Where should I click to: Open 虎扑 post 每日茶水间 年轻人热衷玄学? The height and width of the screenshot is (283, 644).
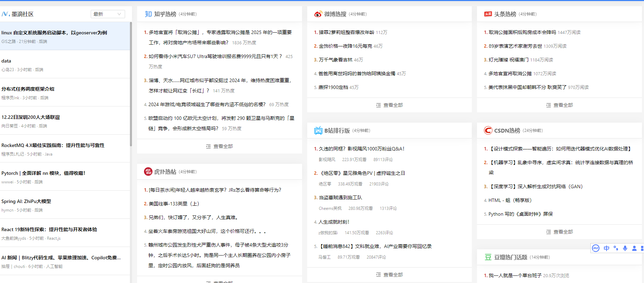tap(215, 190)
